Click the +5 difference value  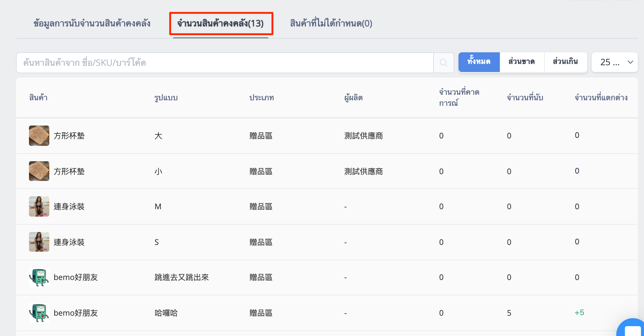[579, 313]
